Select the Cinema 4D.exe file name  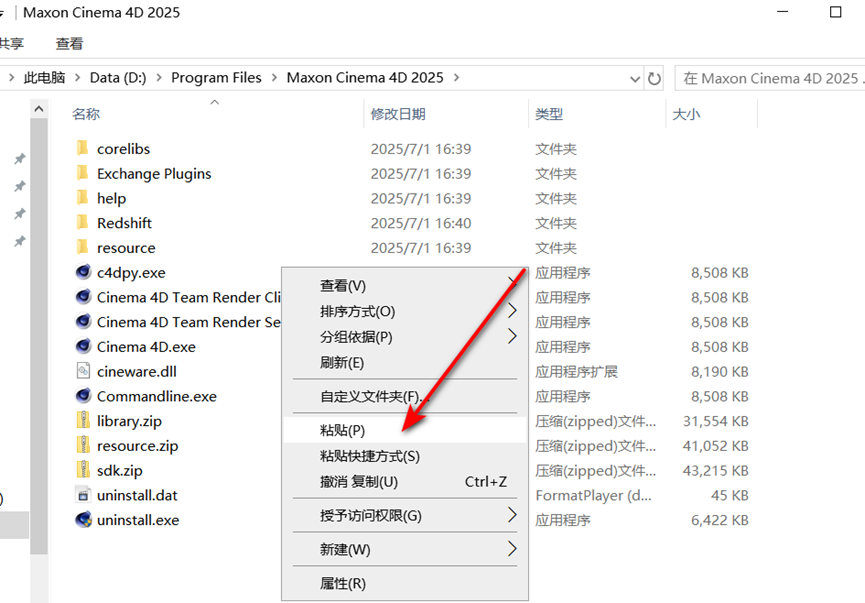tap(146, 347)
